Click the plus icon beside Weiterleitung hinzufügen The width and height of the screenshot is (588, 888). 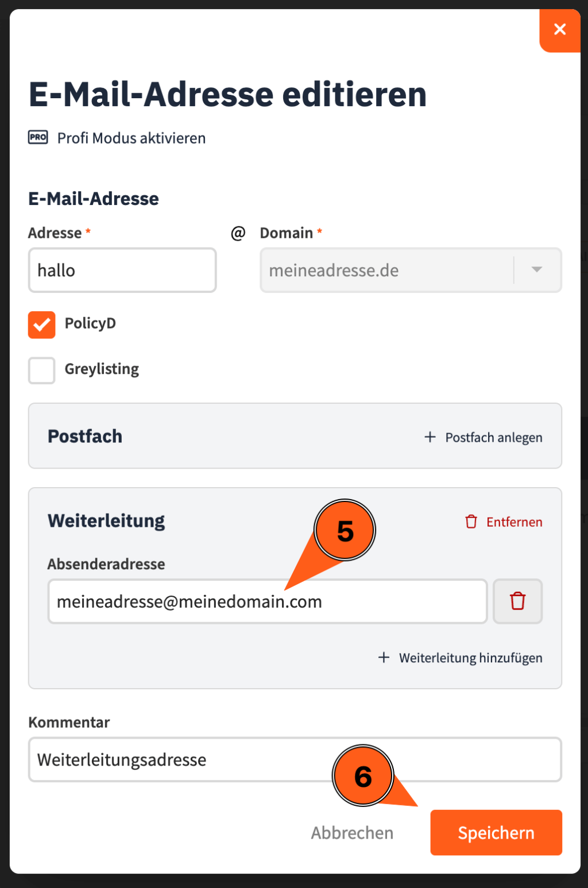tap(384, 658)
